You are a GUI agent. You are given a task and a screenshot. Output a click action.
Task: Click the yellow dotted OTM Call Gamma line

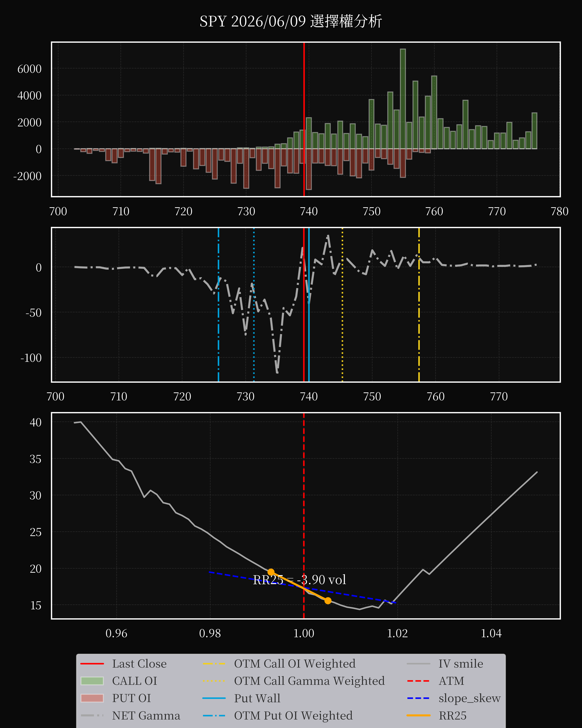342,305
